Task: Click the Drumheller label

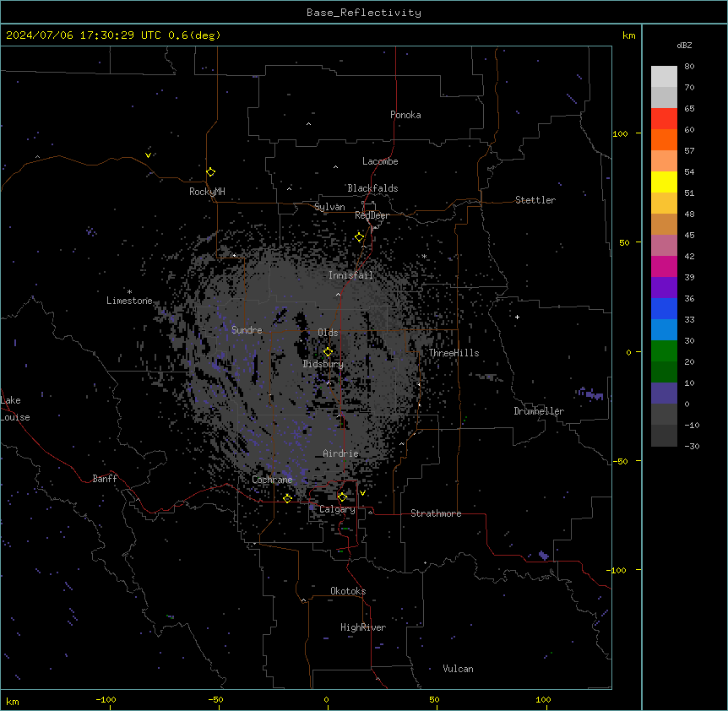Action: [x=539, y=411]
